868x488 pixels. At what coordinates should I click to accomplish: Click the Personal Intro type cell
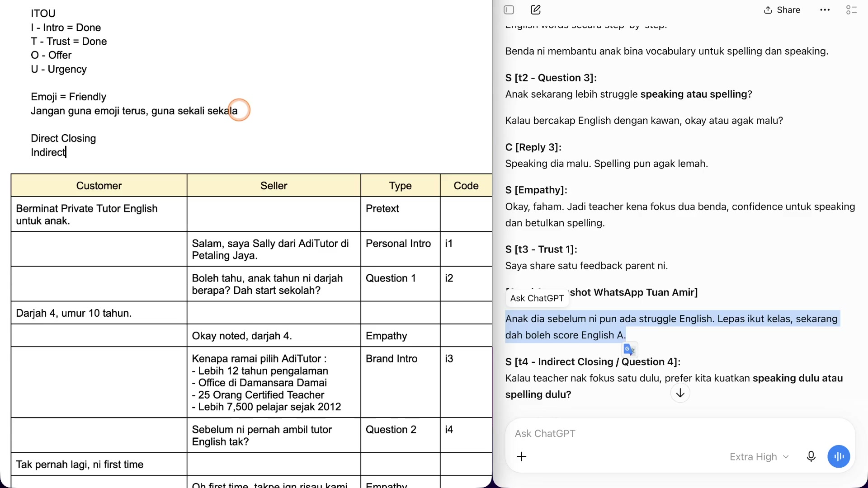click(x=401, y=249)
